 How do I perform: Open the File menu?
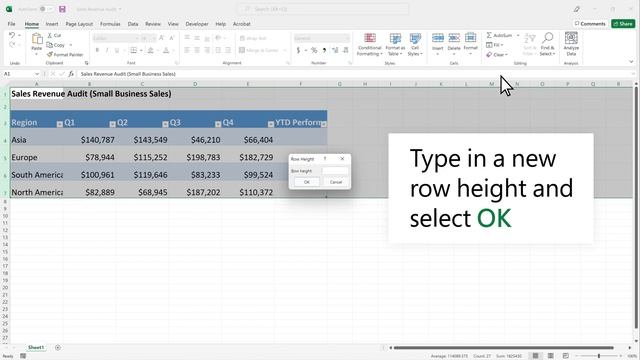[11, 24]
